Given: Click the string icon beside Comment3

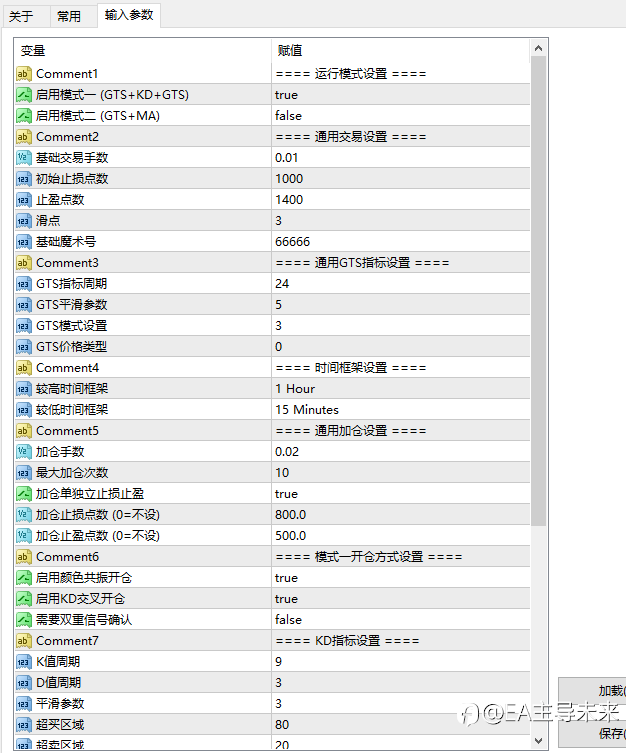Looking at the screenshot, I should pyautogui.click(x=24, y=263).
